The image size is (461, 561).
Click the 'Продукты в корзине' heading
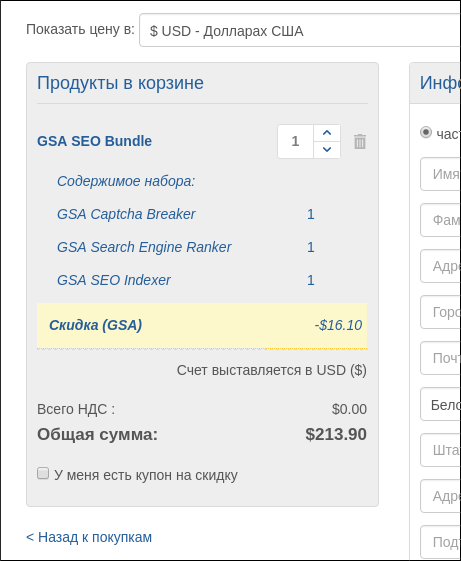pyautogui.click(x=120, y=83)
